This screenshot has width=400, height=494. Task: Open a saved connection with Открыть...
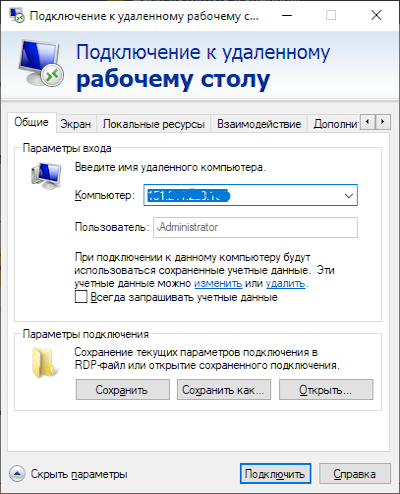click(326, 389)
